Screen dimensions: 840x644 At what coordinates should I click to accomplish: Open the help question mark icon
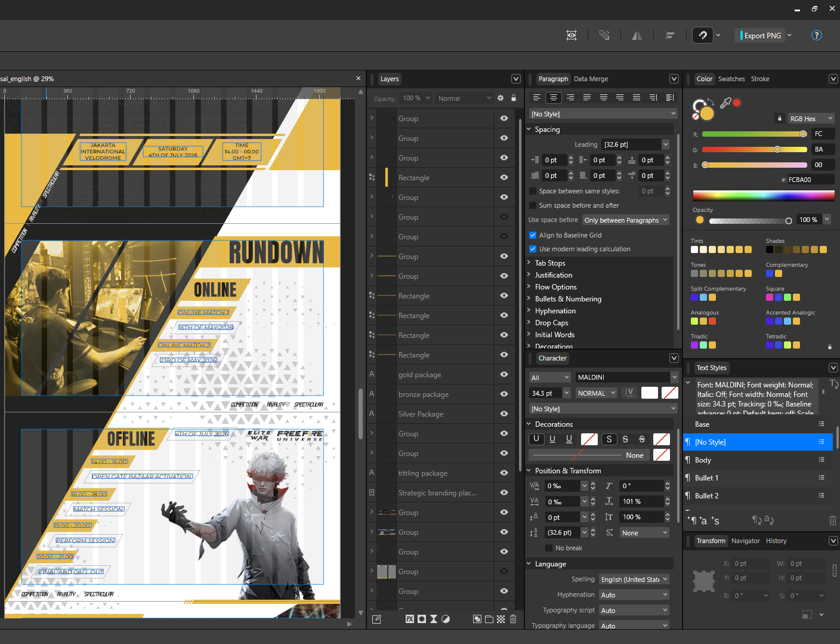click(817, 35)
